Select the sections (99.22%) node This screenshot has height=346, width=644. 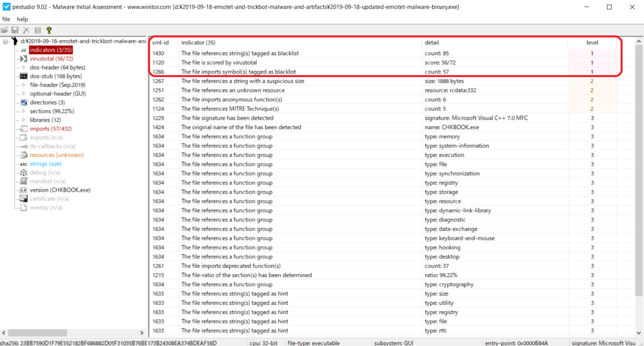tap(52, 111)
